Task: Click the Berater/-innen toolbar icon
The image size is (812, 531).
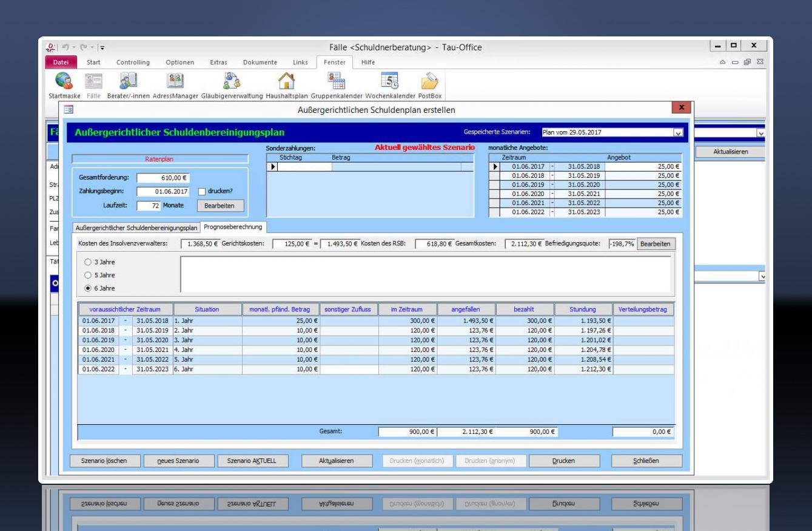Action: (128, 81)
